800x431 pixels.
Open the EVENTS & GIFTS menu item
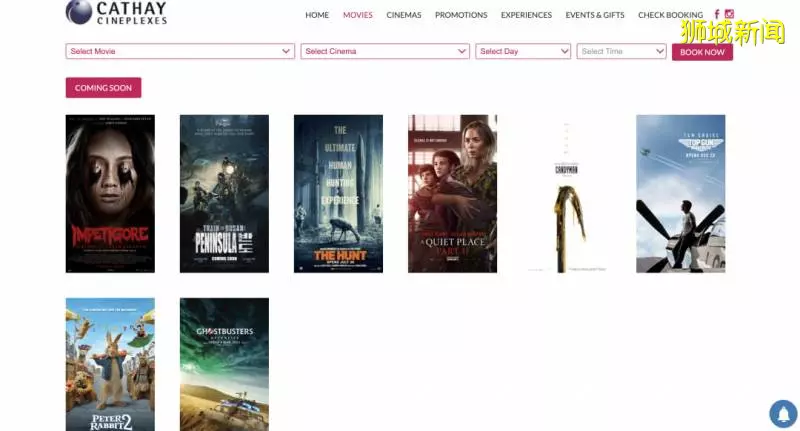[595, 15]
